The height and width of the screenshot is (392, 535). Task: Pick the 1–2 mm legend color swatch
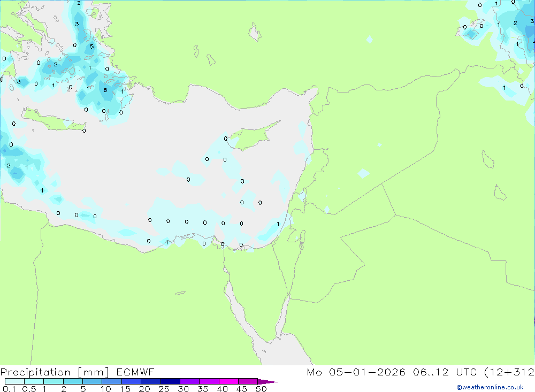[53, 381]
